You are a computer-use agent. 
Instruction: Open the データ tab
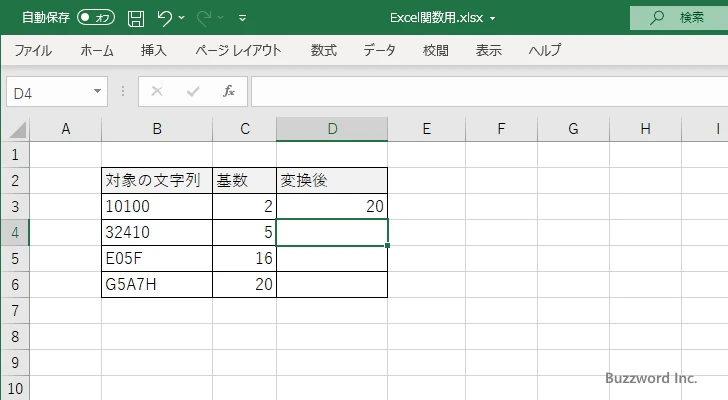tap(379, 50)
